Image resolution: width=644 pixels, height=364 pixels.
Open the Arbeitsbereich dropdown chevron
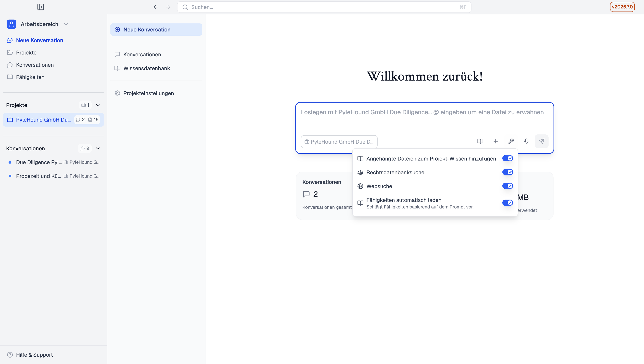click(x=66, y=24)
